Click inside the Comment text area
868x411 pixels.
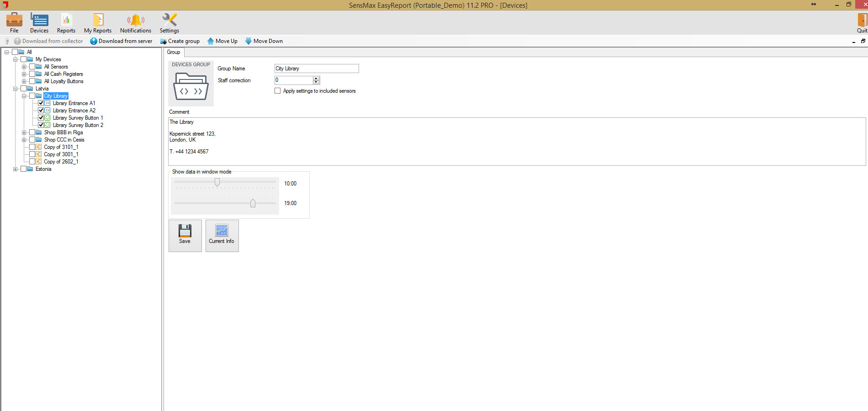(x=517, y=142)
